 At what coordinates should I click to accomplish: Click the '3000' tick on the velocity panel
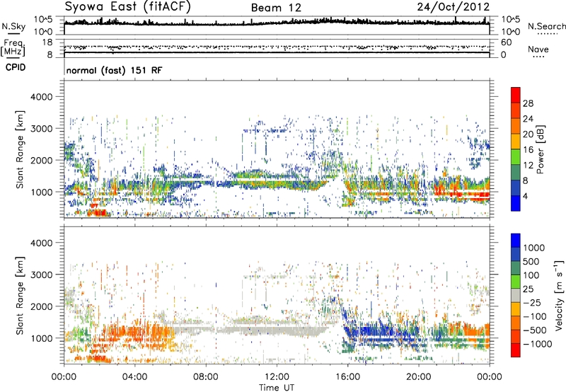[x=42, y=275]
